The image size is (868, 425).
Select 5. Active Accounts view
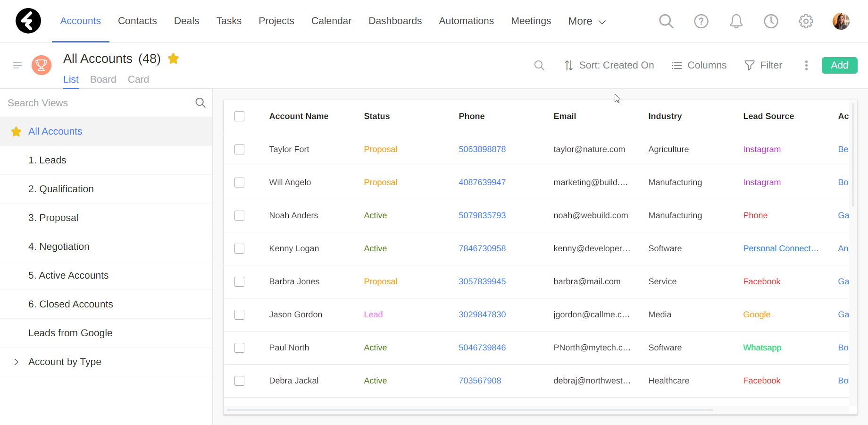point(106,275)
